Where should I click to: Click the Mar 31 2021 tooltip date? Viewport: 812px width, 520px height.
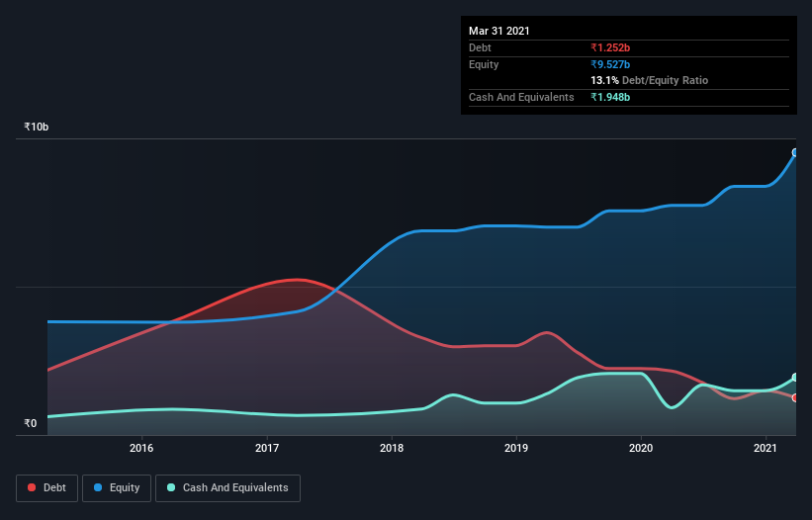(499, 31)
